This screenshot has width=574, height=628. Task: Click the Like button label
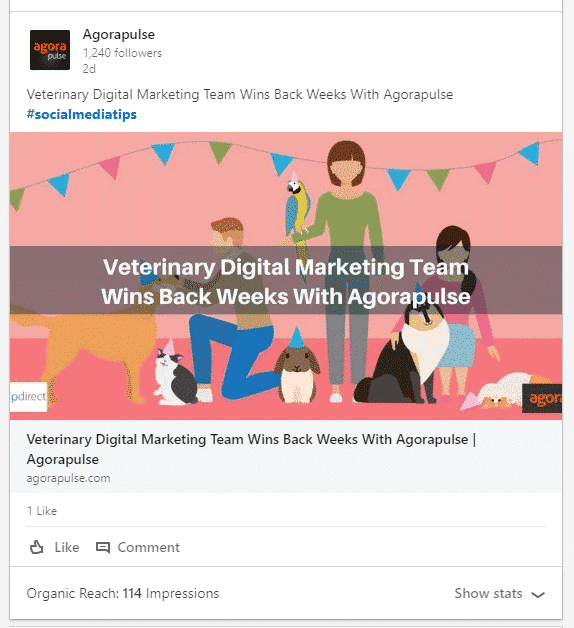[x=67, y=547]
